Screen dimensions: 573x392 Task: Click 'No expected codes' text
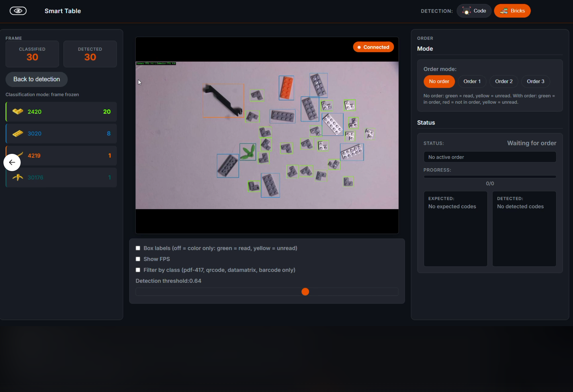(452, 207)
